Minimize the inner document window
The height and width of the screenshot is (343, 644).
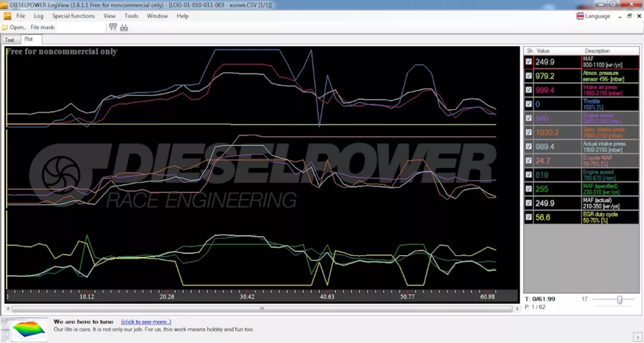click(x=620, y=16)
